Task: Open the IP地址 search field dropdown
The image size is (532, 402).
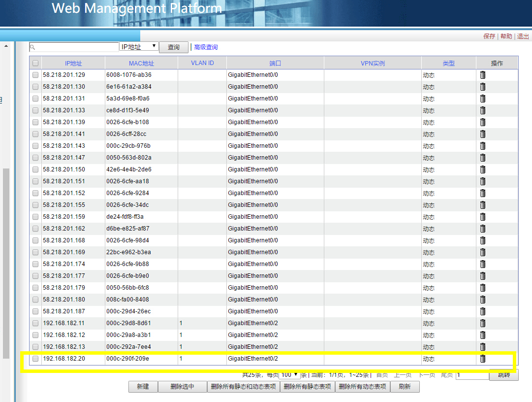Action: (139, 47)
